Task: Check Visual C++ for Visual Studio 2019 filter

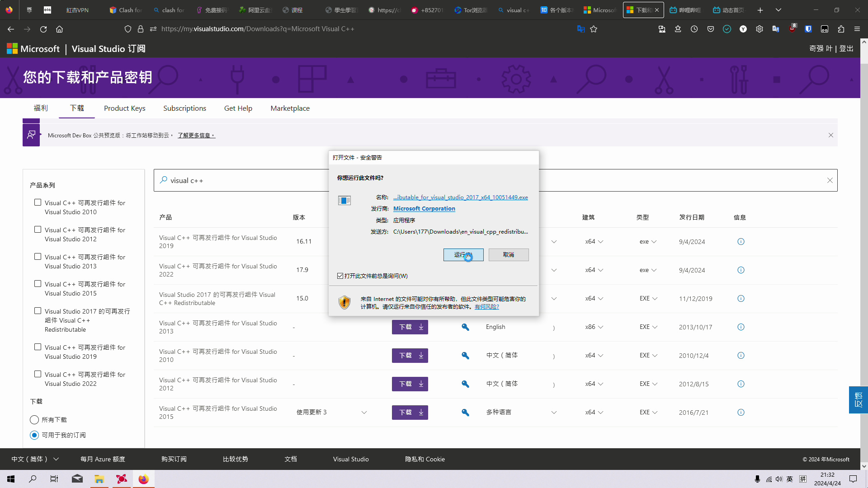Action: (x=38, y=347)
